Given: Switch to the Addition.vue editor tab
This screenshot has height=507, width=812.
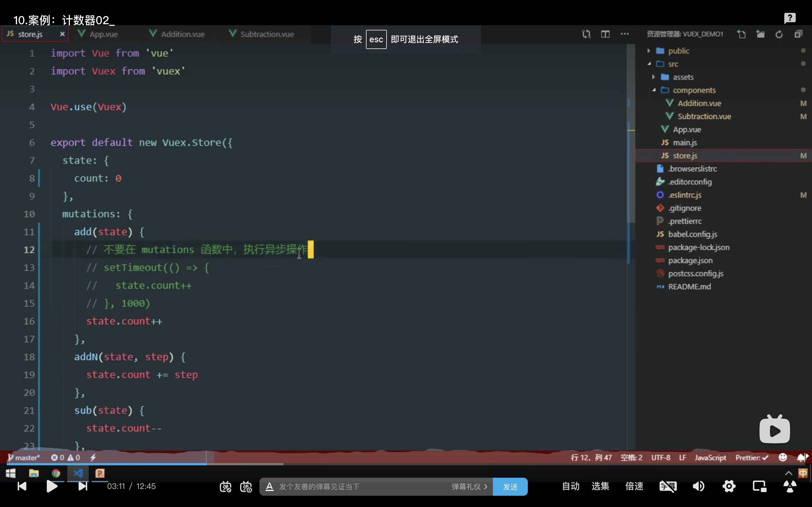Looking at the screenshot, I should click(182, 34).
